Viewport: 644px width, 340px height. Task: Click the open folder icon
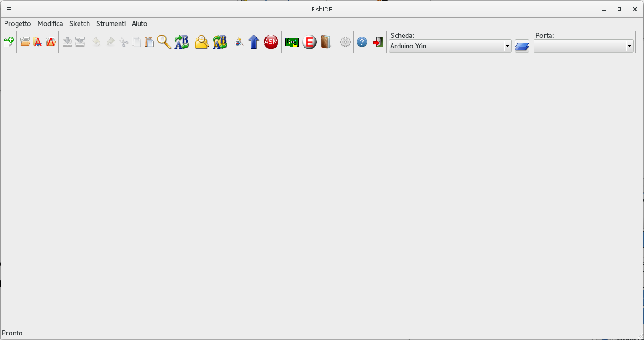[x=25, y=42]
